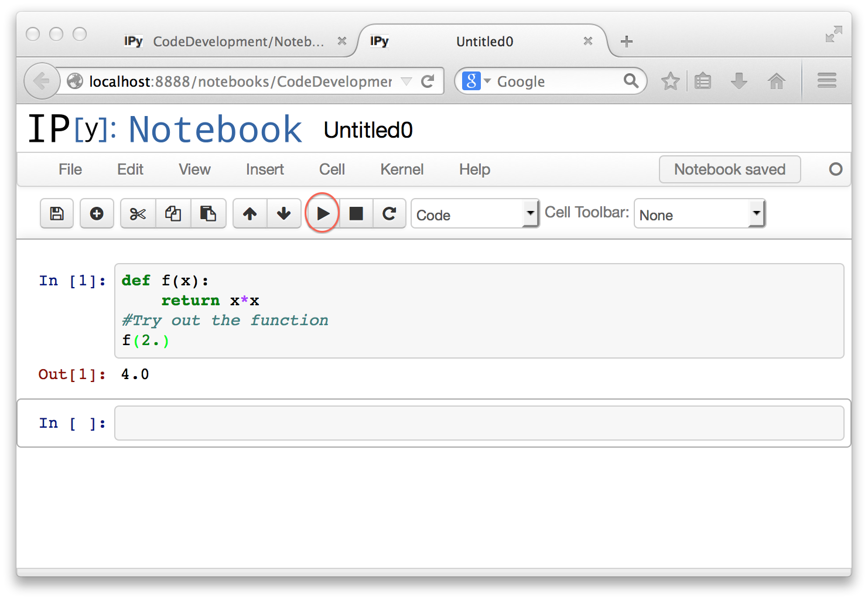Image resolution: width=868 pixels, height=600 pixels.
Task: Restart the kernel from the toolbar
Action: tap(389, 214)
